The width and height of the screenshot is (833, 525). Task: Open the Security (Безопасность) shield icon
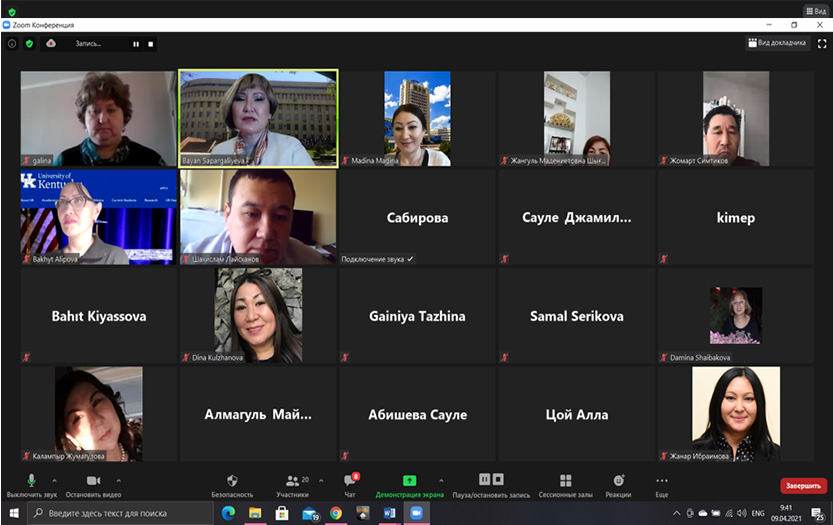(232, 481)
